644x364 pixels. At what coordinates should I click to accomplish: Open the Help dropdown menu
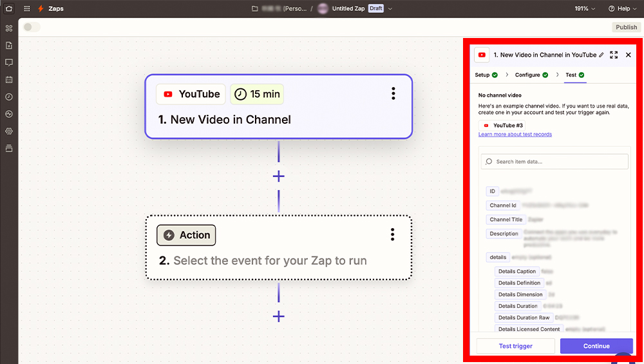[x=622, y=8]
